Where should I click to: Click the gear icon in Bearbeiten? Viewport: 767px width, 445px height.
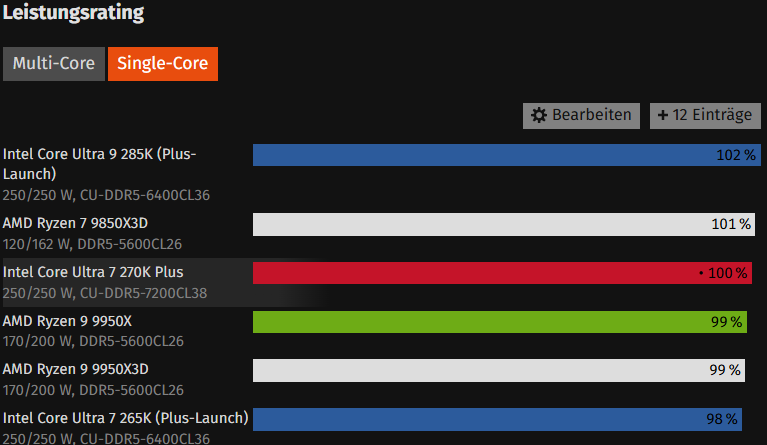click(x=539, y=115)
